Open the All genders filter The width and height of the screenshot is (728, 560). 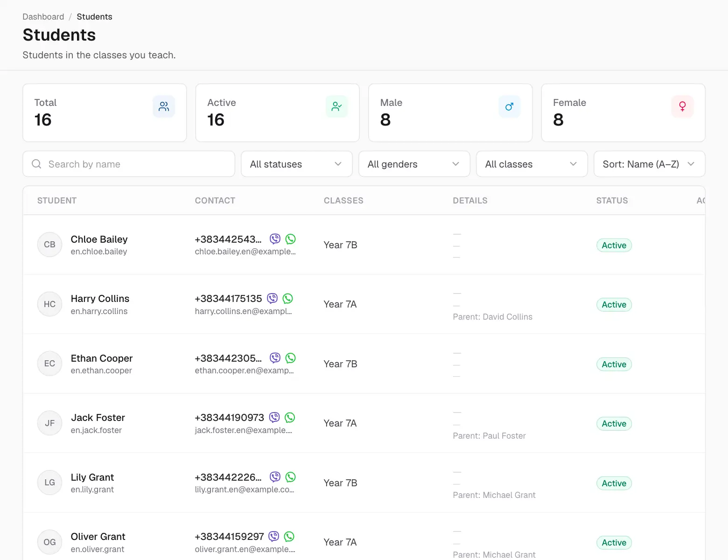click(x=414, y=164)
